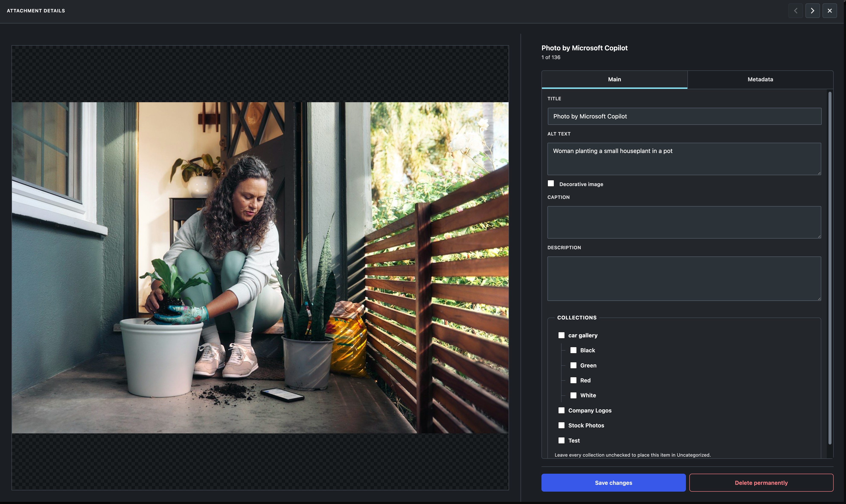Check the White collection checkbox
846x504 pixels.
point(573,395)
